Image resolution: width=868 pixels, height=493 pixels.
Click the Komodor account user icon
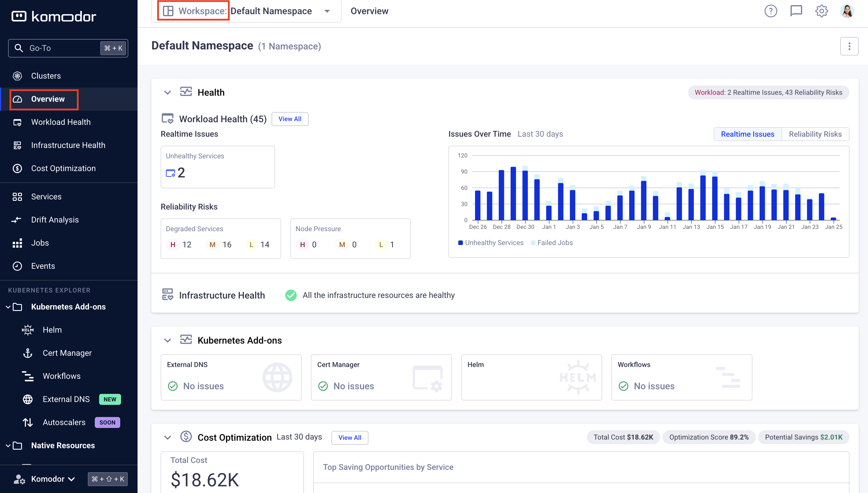click(19, 479)
